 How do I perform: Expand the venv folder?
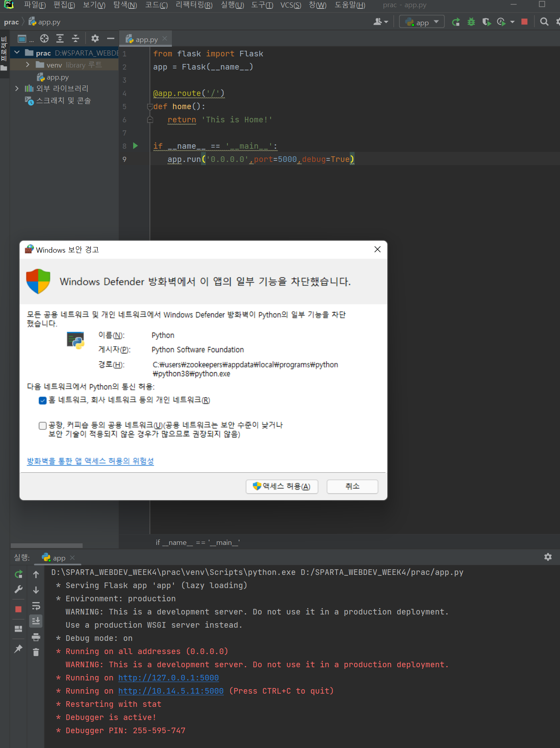pos(28,64)
